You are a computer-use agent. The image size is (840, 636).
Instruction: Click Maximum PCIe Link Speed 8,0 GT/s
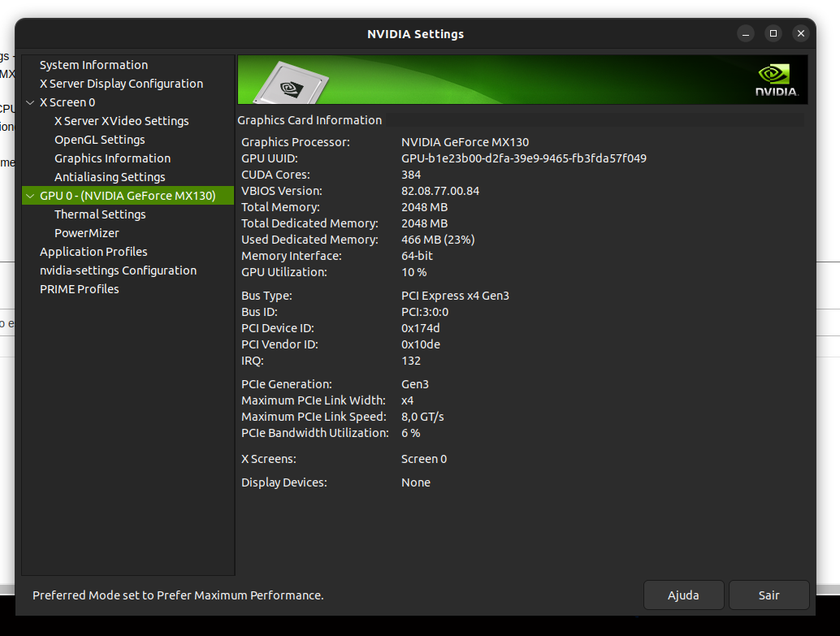point(422,417)
